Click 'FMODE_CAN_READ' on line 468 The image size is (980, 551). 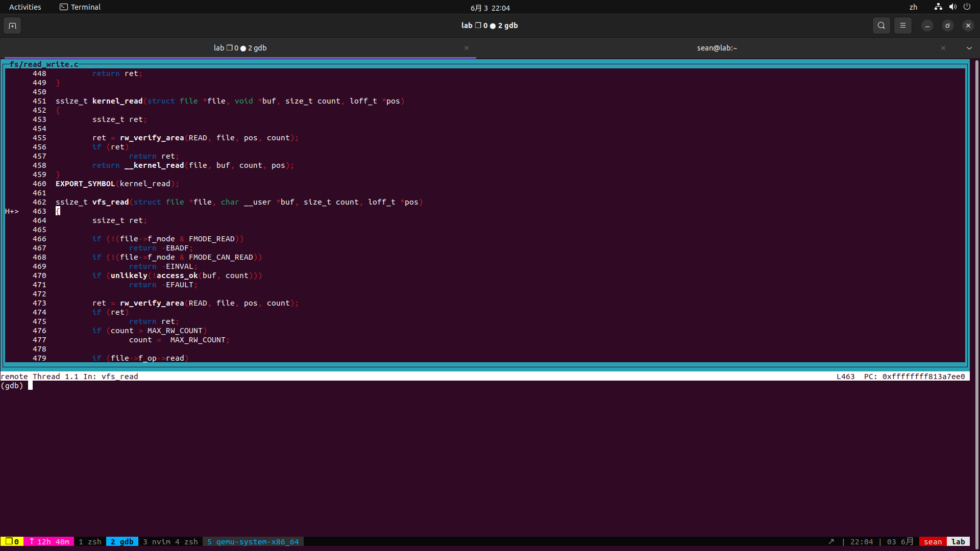(x=221, y=257)
